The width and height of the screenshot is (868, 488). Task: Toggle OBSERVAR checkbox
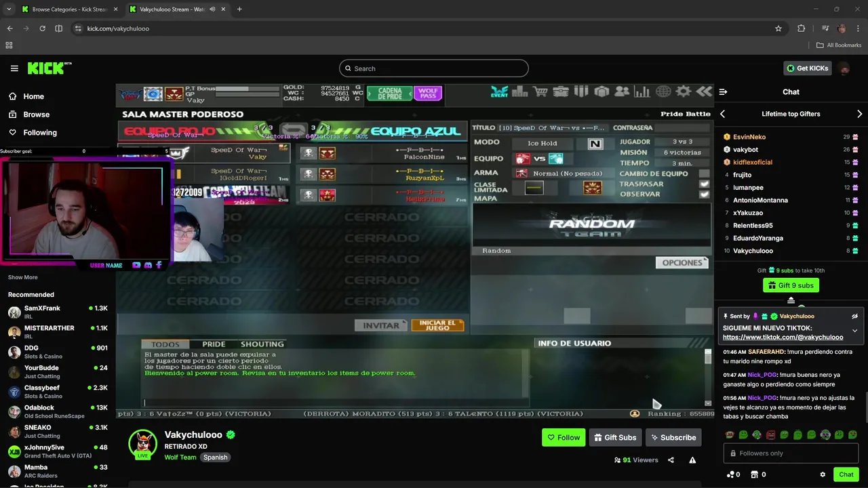pos(704,194)
